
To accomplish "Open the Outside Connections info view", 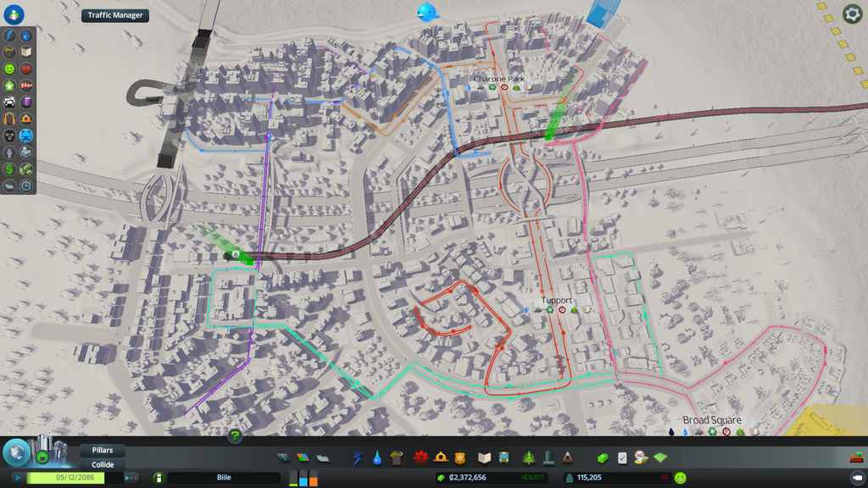I will [x=26, y=152].
